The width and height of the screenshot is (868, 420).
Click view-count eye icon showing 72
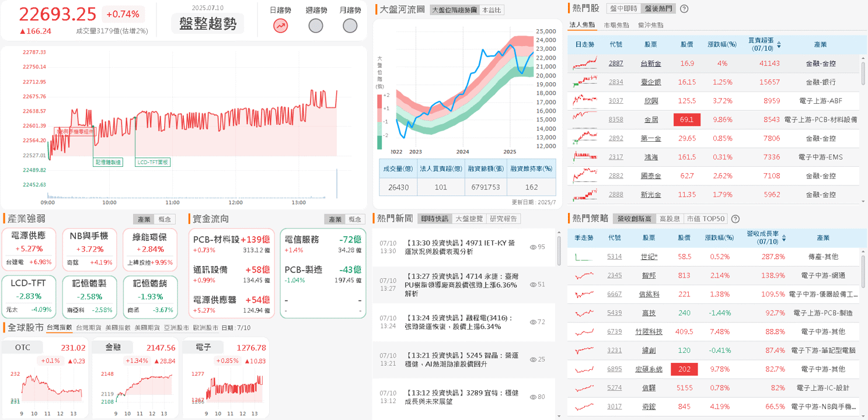(533, 322)
